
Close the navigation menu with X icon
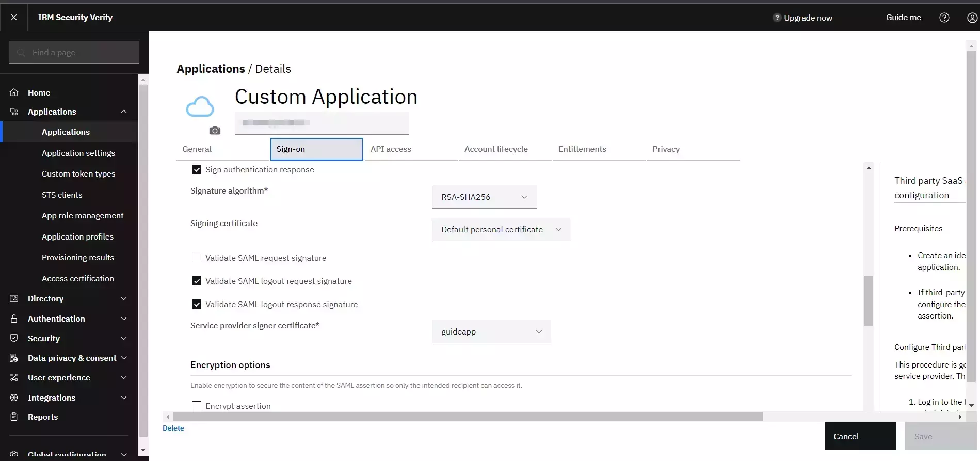point(14,17)
